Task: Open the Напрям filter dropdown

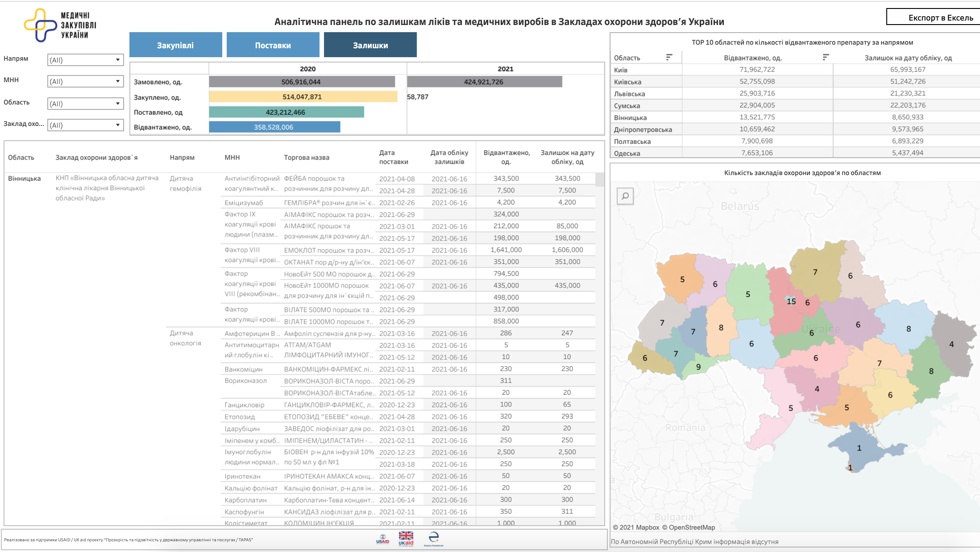Action: [x=86, y=60]
